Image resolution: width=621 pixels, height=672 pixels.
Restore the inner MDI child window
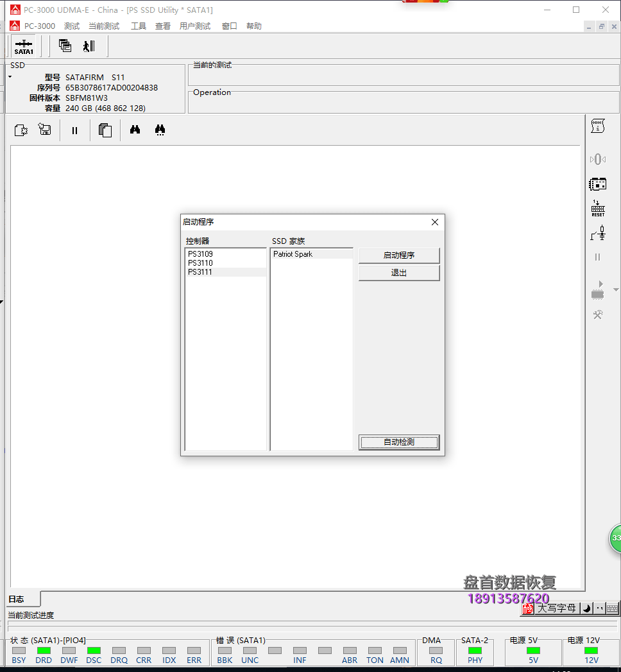pyautogui.click(x=602, y=26)
